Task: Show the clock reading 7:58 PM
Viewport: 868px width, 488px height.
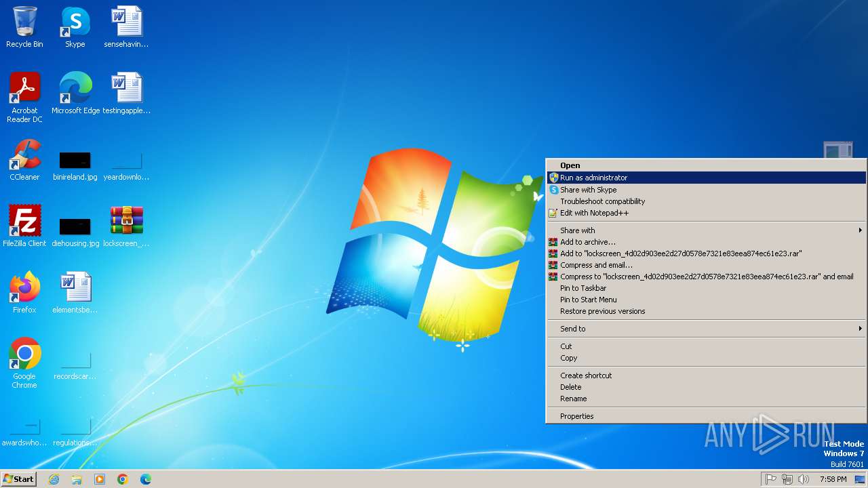Action: (x=833, y=479)
